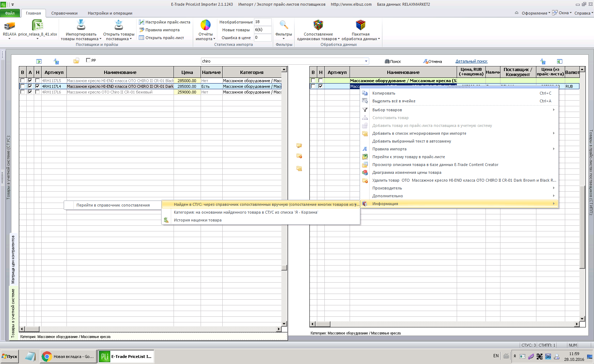594x364 pixels.
Task: Show hidden tray icons arrow
Action: (515, 356)
